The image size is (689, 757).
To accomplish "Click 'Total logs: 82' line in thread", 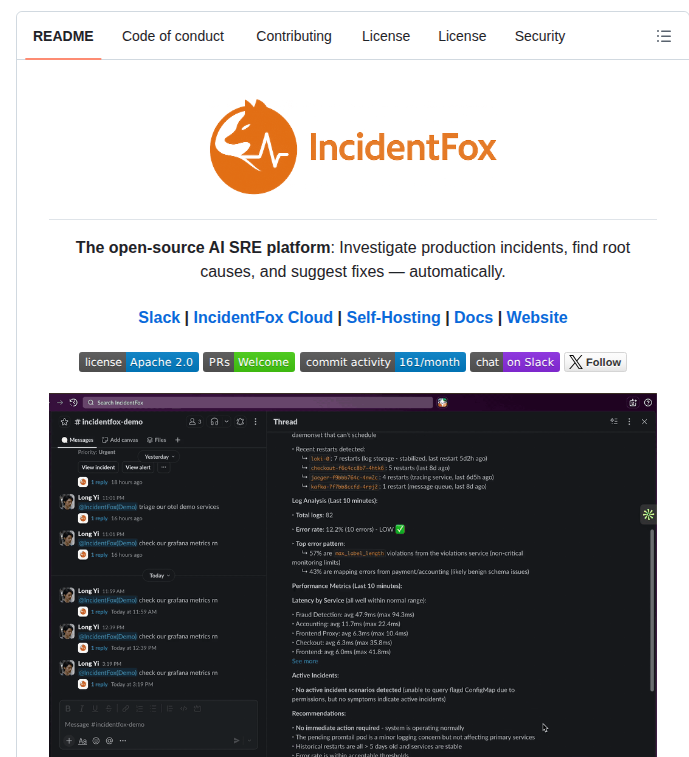I will 314,515.
